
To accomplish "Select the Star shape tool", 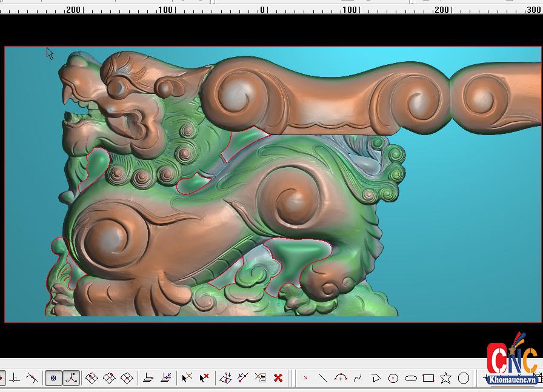I will 446,378.
